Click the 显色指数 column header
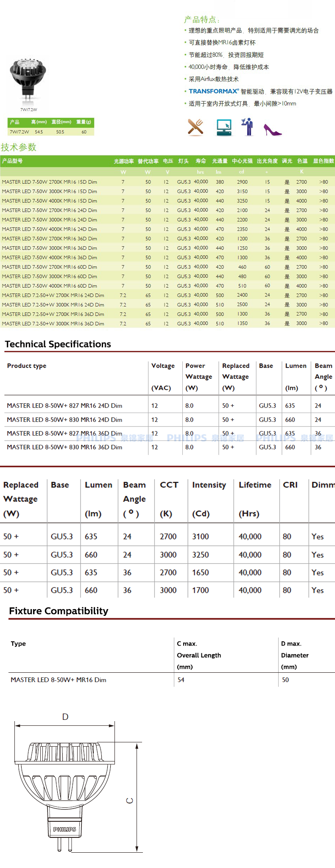Screen dimensions: 335x868 coord(324,161)
